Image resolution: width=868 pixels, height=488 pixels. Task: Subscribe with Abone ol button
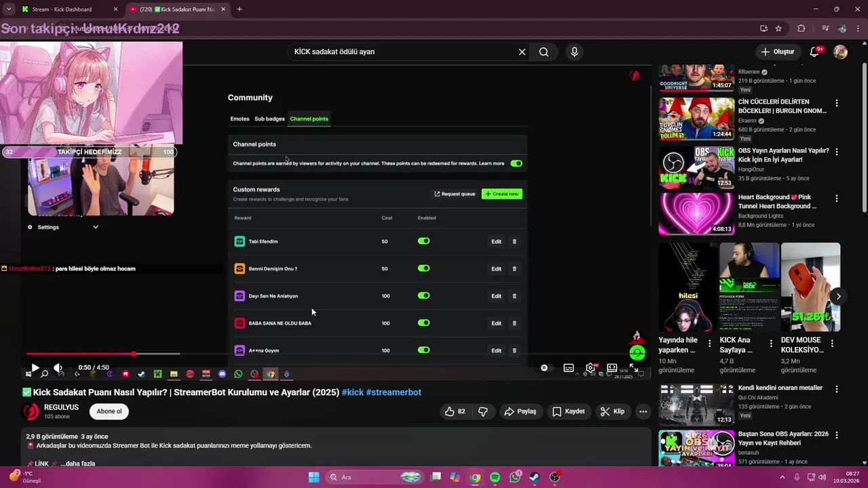[x=109, y=411]
